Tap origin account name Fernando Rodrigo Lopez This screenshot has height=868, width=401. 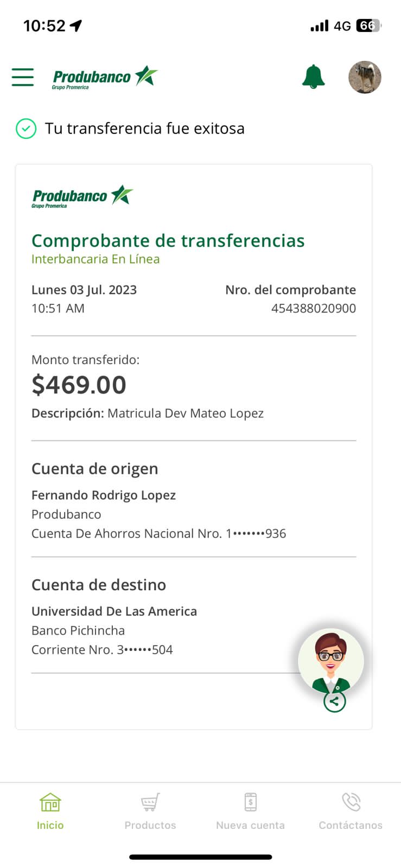click(x=104, y=495)
